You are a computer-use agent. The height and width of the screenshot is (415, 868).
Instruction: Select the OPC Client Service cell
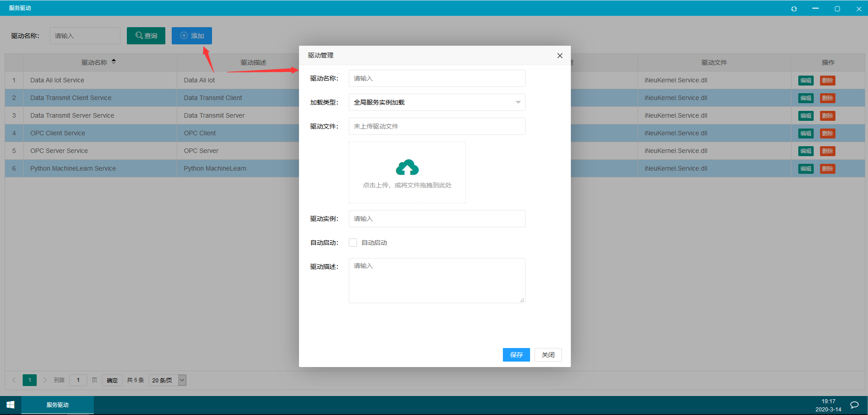tap(100, 133)
